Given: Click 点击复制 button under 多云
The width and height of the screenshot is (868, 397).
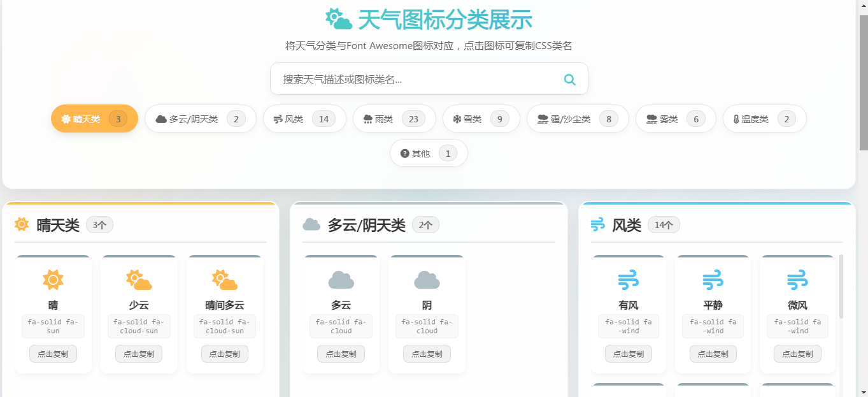Looking at the screenshot, I should 341,354.
